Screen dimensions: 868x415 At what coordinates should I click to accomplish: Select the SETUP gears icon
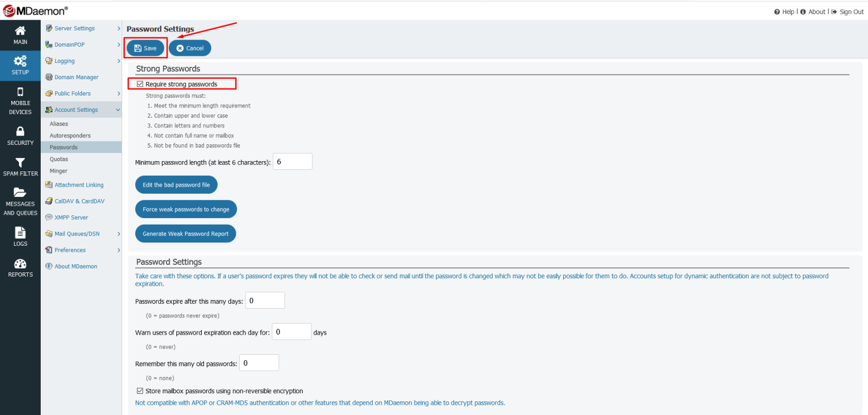coord(20,61)
